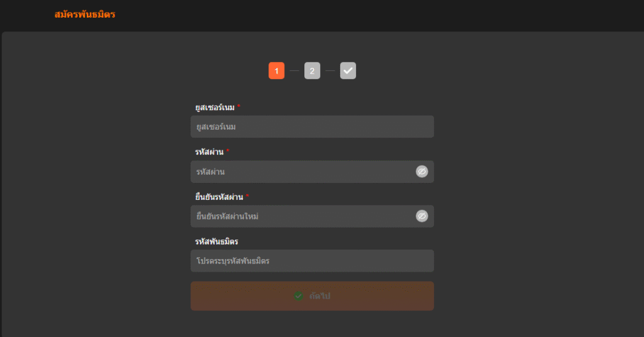Show the ยืนยันรหัสผ่าน field text via eye icon
Screen dimensions: 644x337
[x=421, y=216]
